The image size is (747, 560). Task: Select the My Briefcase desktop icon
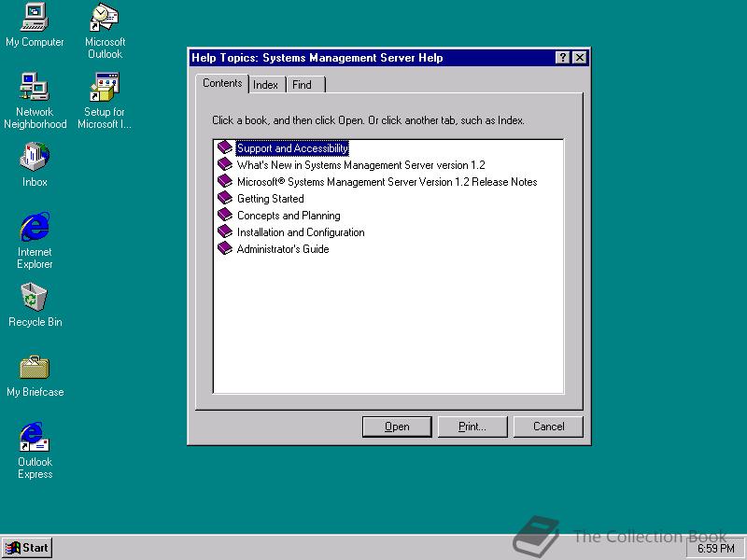pos(35,376)
